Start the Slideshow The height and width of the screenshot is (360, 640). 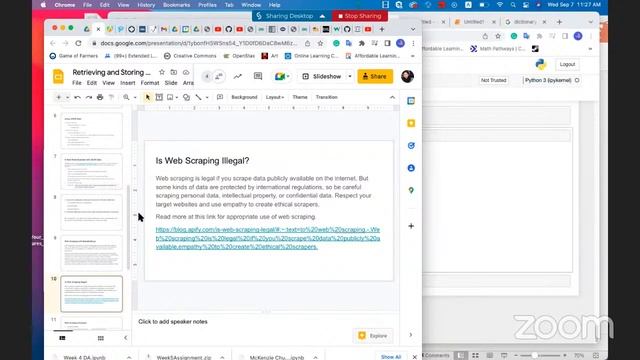tap(322, 76)
